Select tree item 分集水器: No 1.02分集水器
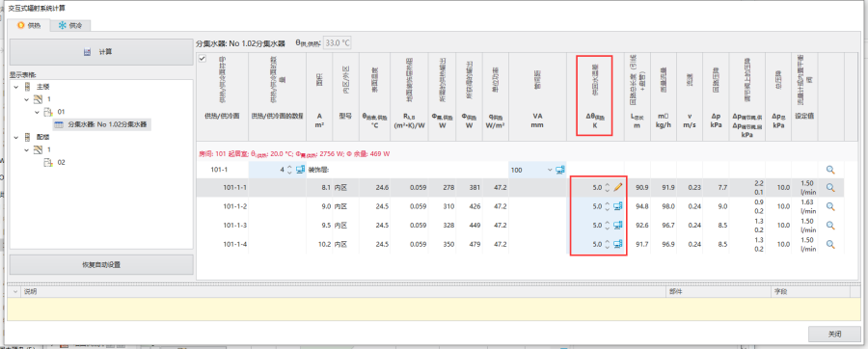Image resolution: width=868 pixels, height=349 pixels. (102, 125)
